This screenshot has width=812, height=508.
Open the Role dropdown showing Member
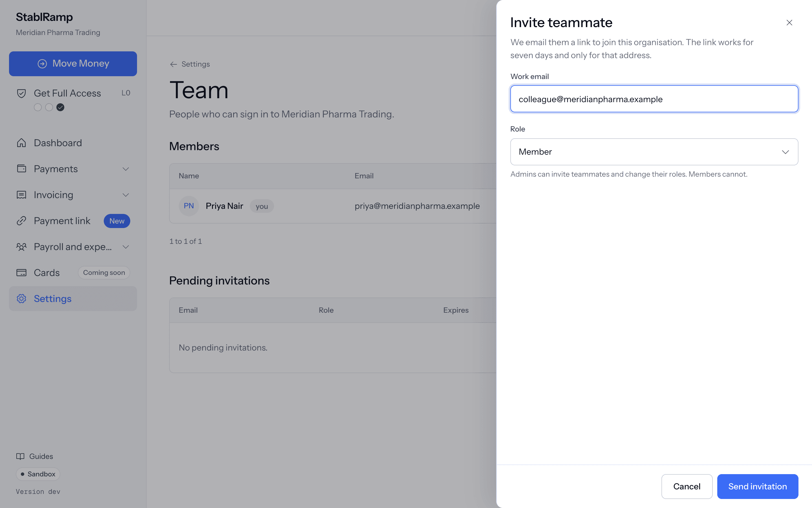click(654, 152)
